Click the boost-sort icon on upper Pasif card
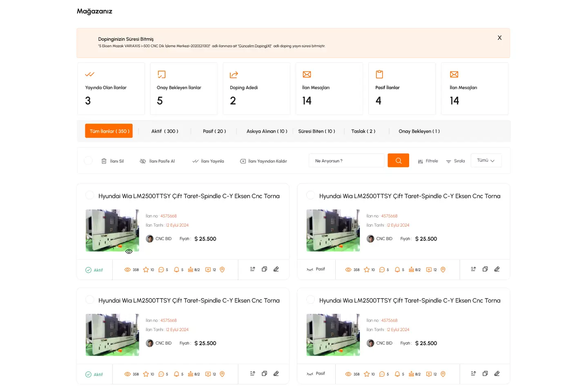 pos(473,269)
